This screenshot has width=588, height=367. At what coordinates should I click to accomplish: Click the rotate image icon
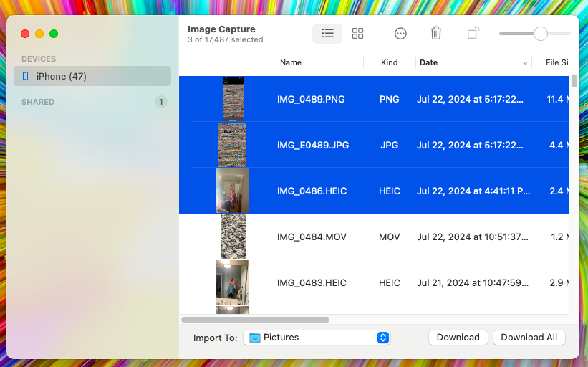point(473,34)
